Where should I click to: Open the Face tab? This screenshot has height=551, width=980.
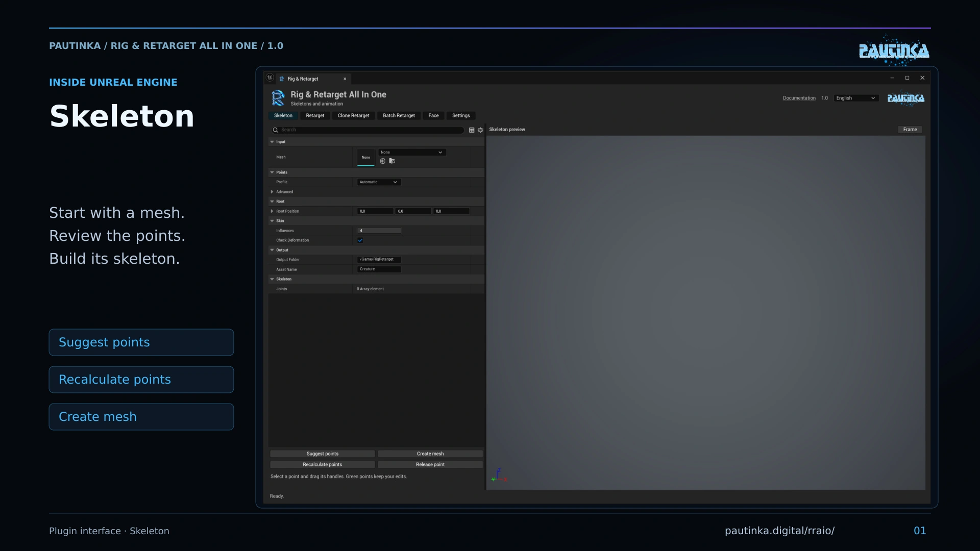(x=433, y=116)
